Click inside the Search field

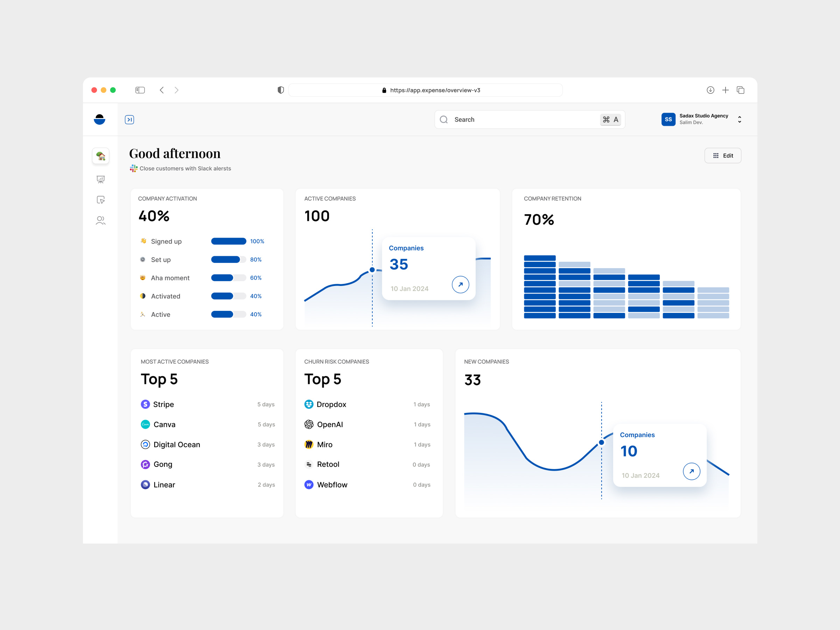493,119
